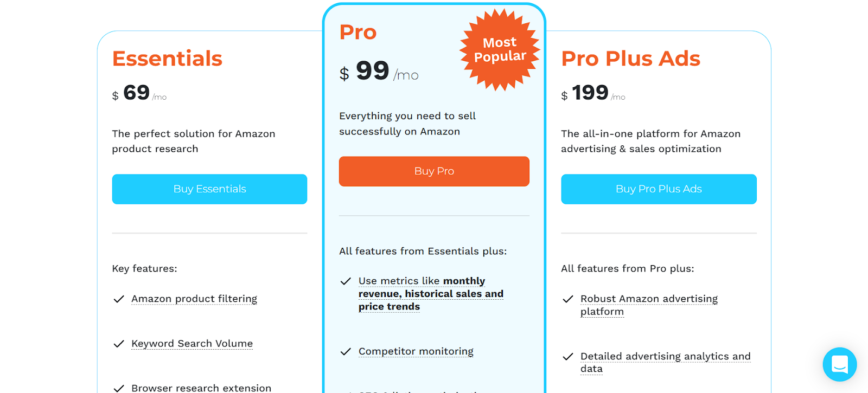Open Robust Amazon advertising platform link
Viewport: 868px width, 393px height.
(x=649, y=305)
